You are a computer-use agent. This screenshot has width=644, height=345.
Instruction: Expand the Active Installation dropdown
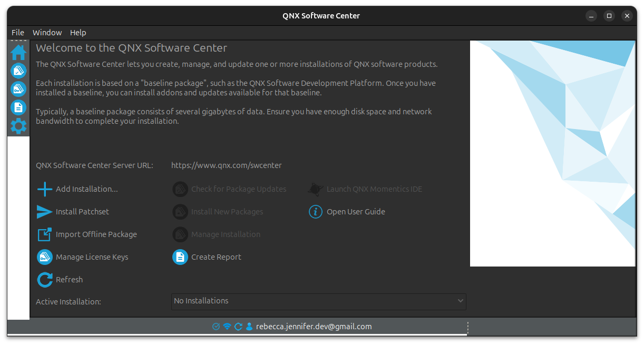pos(318,301)
